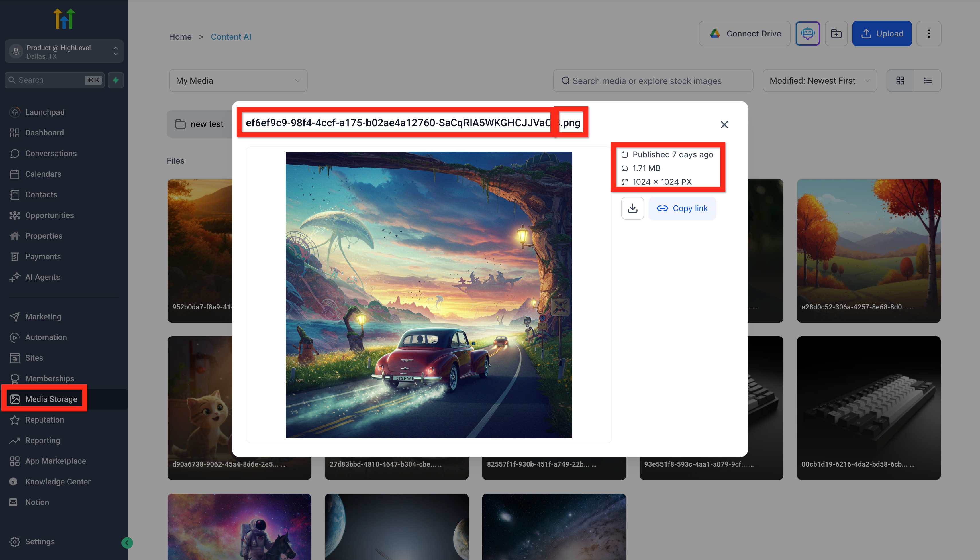Go to Conversations in the sidebar
This screenshot has height=560, width=980.
point(50,153)
